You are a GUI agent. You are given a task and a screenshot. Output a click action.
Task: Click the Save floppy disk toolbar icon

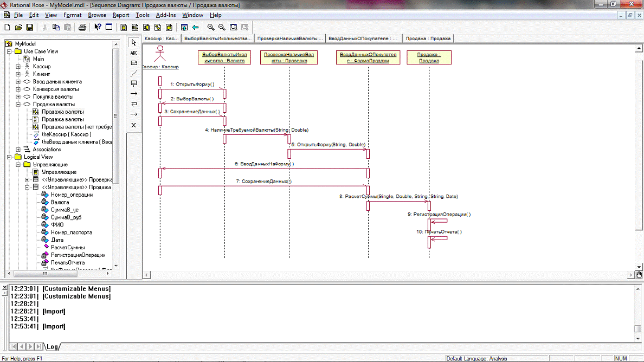[x=30, y=27]
